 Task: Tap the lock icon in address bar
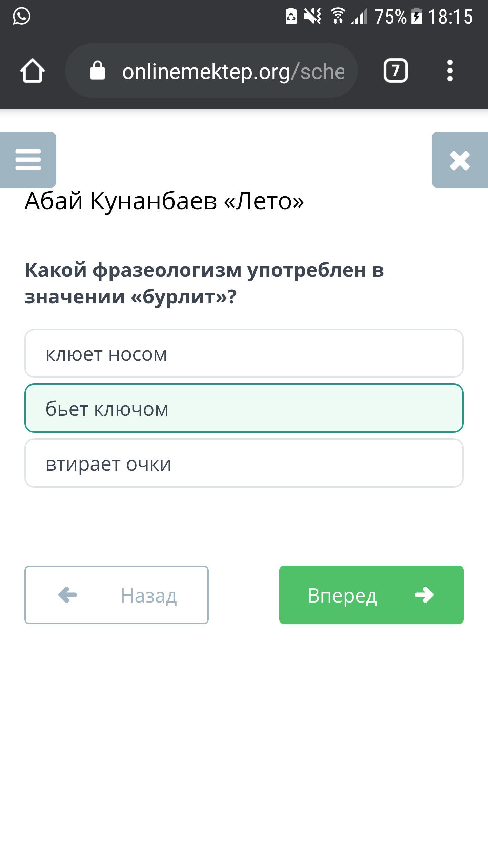[x=98, y=71]
